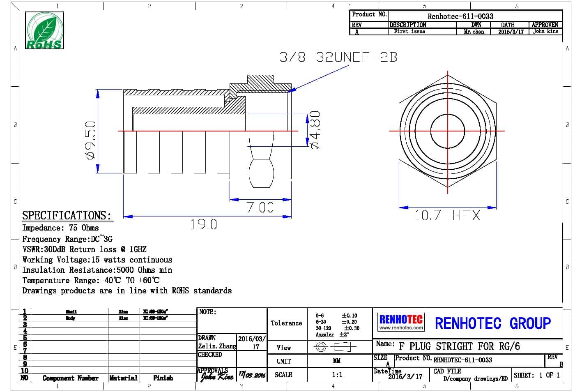The width and height of the screenshot is (582, 392).
Task: Select the 7.00 length dimension
Action: 260,208
